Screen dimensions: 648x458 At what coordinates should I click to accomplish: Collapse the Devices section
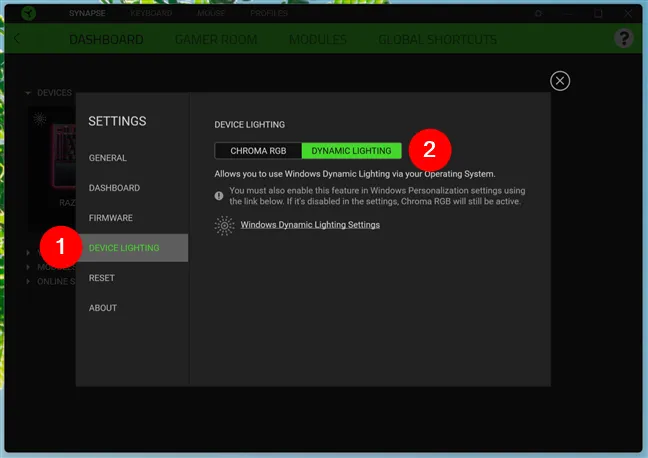point(28,93)
